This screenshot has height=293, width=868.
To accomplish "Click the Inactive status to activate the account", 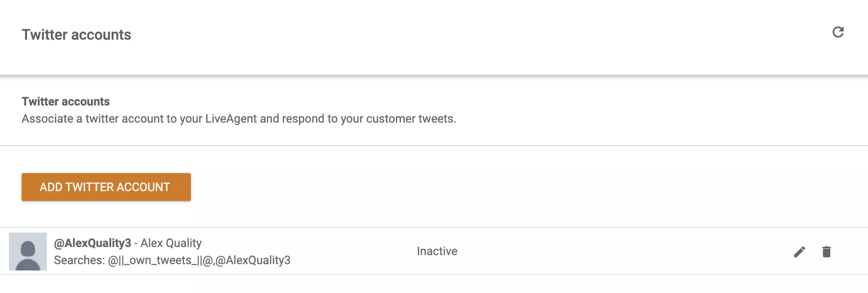I will [436, 251].
